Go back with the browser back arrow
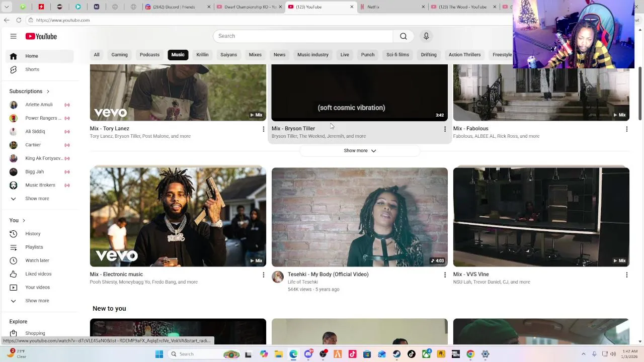The image size is (644, 362). [x=6, y=20]
